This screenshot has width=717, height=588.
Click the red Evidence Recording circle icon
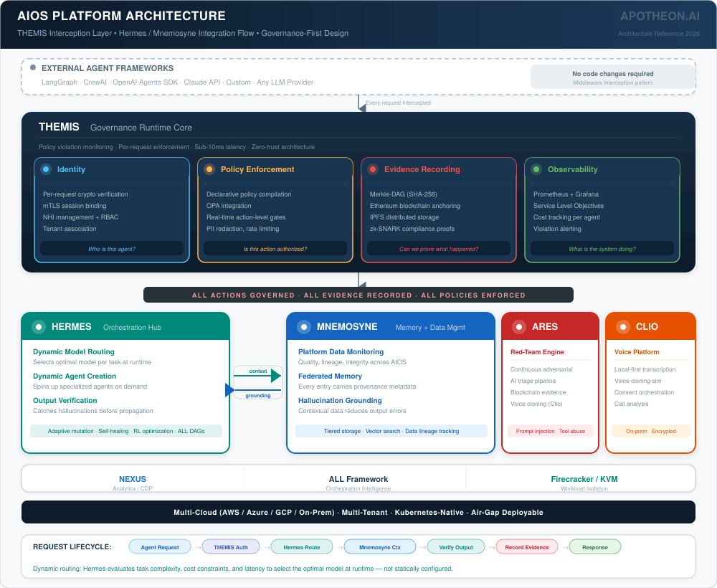coord(373,169)
